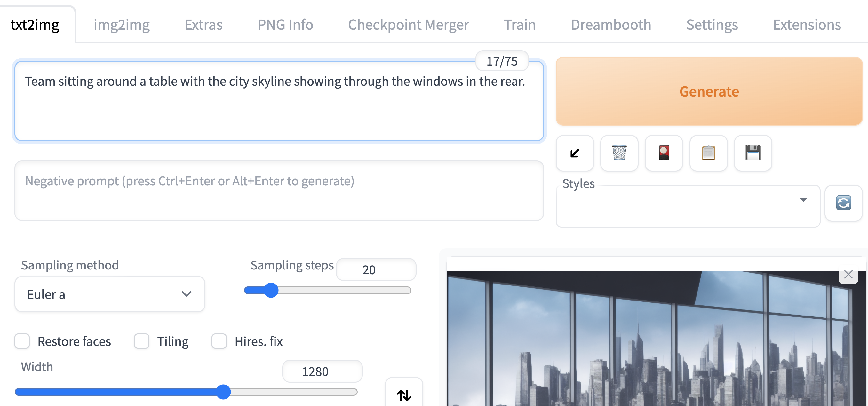Click the Width value input box

click(322, 371)
